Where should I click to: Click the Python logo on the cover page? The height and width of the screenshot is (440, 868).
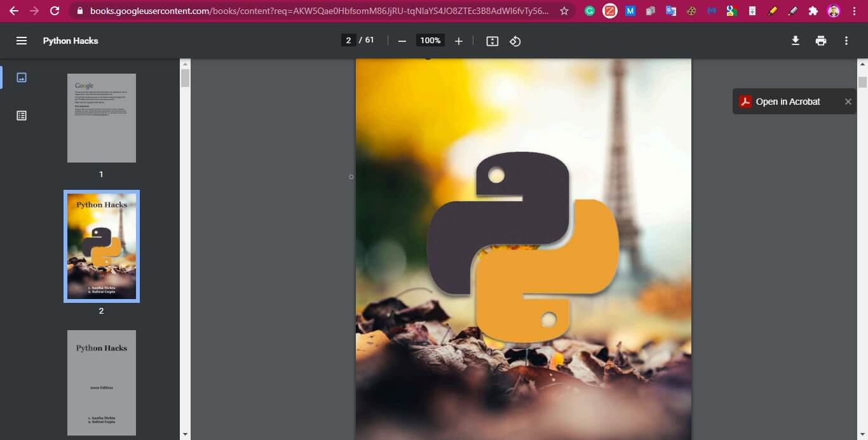(523, 248)
